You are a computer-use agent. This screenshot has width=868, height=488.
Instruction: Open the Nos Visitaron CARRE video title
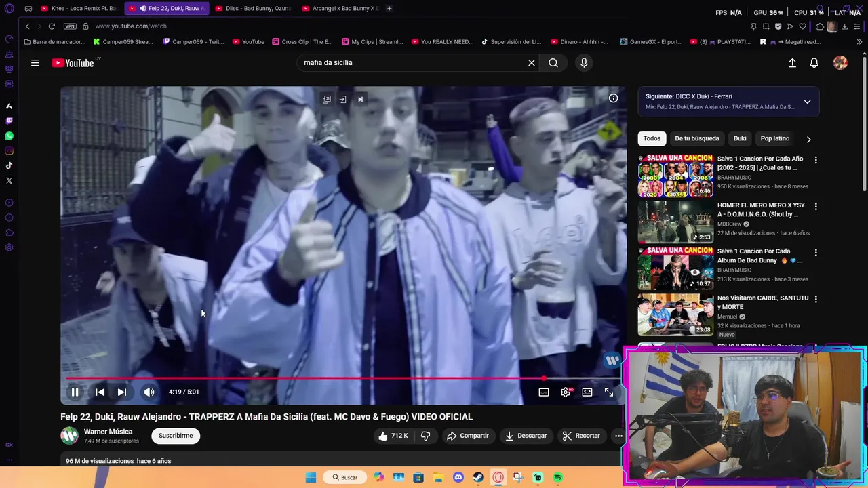763,302
